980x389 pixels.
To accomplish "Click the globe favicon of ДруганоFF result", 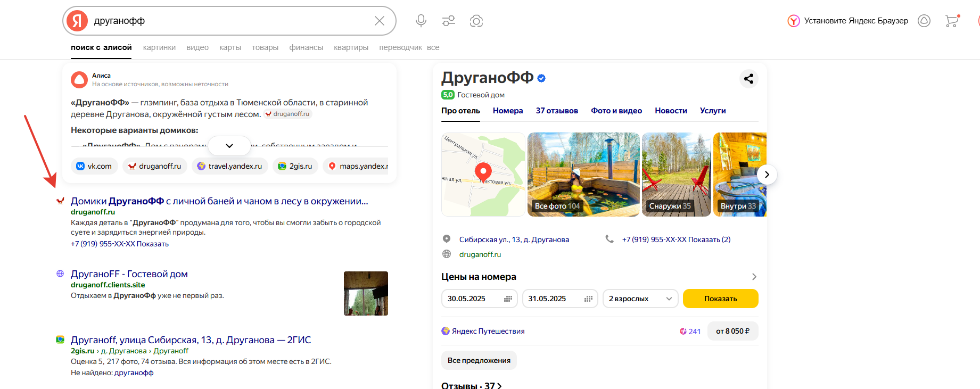I will (x=60, y=274).
